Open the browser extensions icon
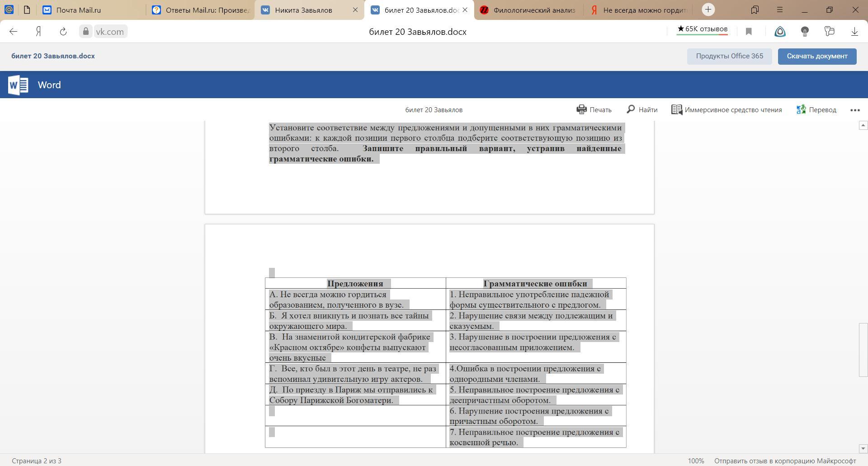 [829, 31]
